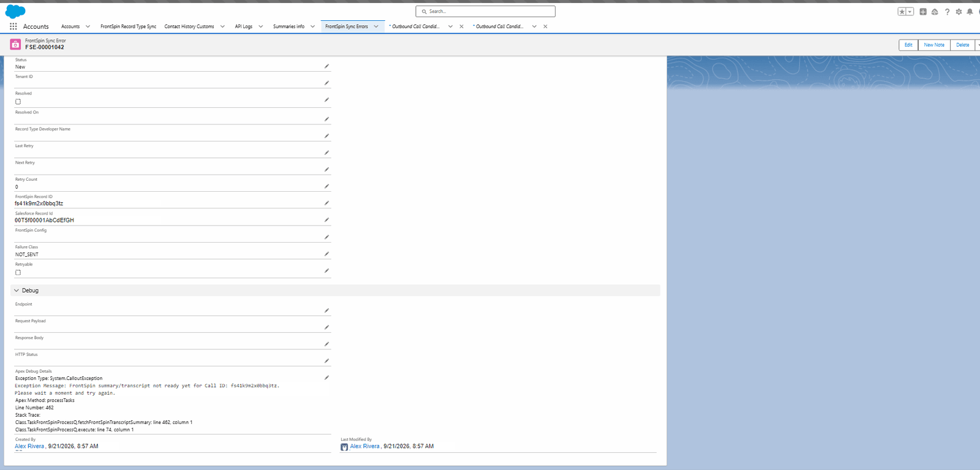The height and width of the screenshot is (470, 980).
Task: Collapse the Debug section
Action: pos(17,290)
